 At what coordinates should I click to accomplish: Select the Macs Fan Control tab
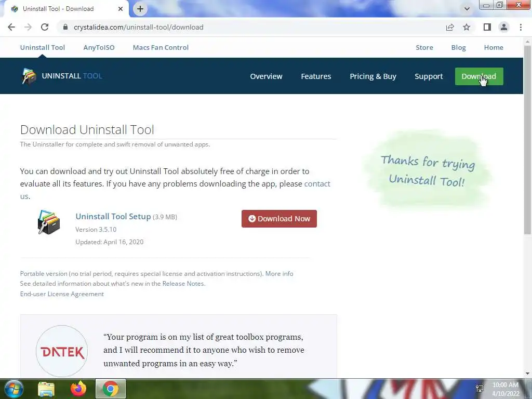coord(161,47)
